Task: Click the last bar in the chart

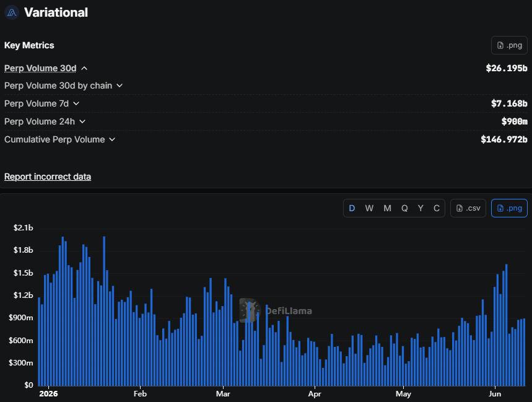Action: pos(524,352)
